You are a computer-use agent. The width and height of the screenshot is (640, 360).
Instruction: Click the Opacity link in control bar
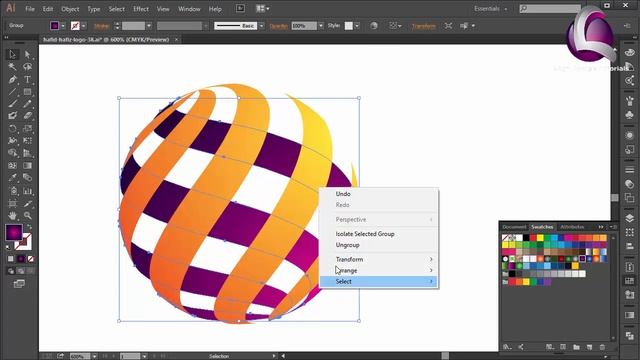click(x=279, y=26)
